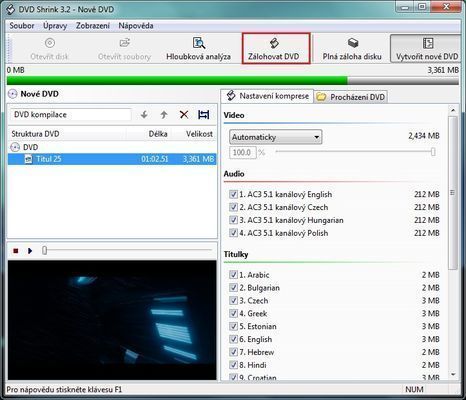Delete title using the red X icon
Image resolution: width=466 pixels, height=400 pixels.
[x=184, y=115]
